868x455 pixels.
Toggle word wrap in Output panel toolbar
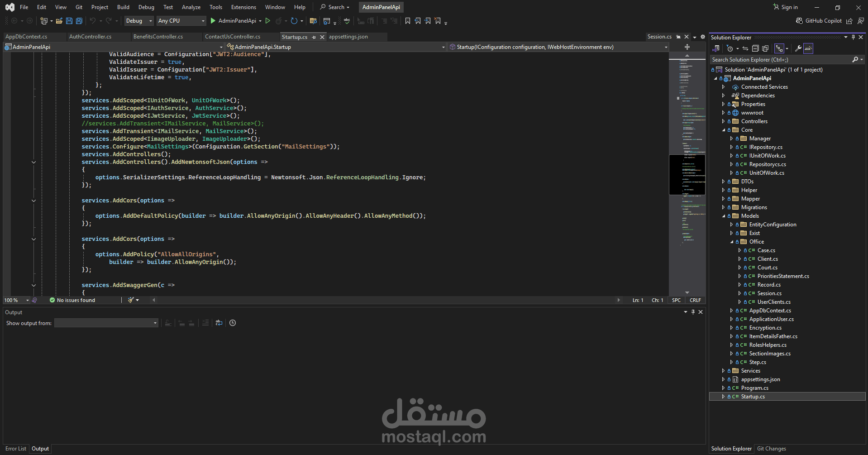pyautogui.click(x=219, y=323)
